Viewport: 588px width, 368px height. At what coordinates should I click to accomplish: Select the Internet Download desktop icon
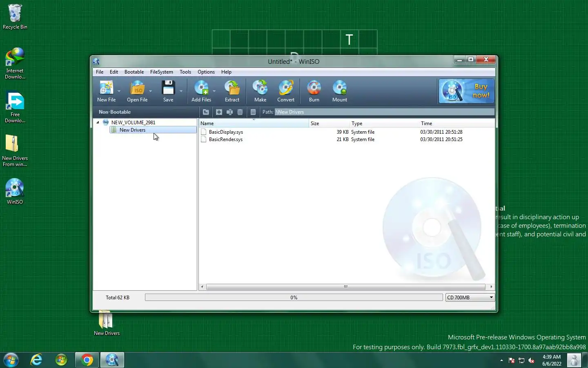point(15,63)
